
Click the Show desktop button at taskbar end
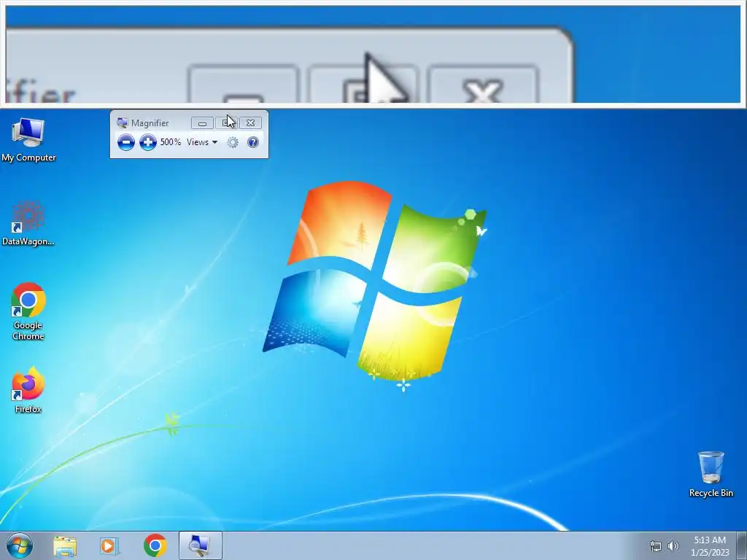click(742, 545)
